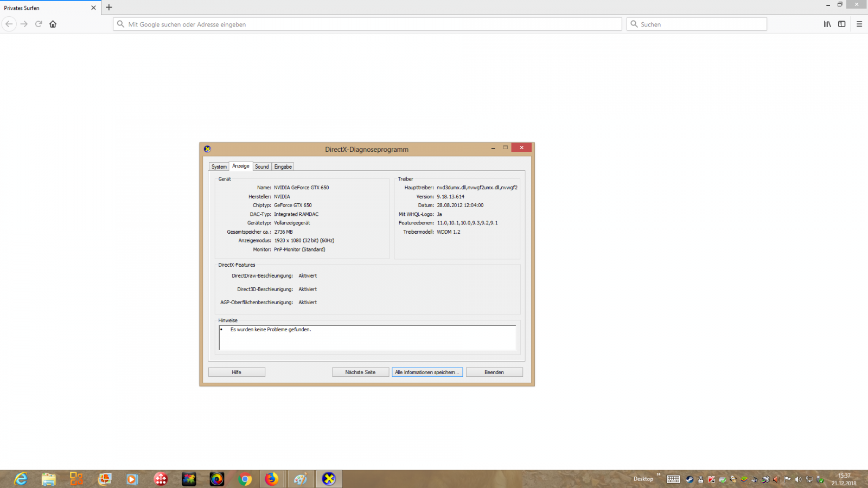Open a new Firefox tab

pos(109,8)
